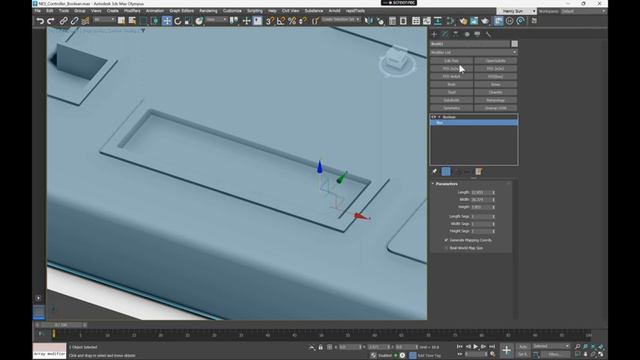Click the OpenSubdiv modifier button
The width and height of the screenshot is (640, 360).
pyautogui.click(x=496, y=61)
